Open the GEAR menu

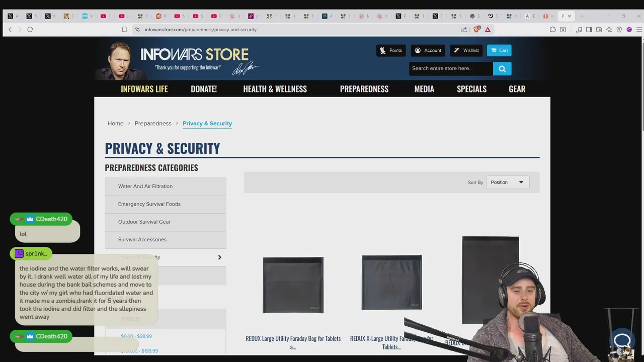click(x=517, y=89)
